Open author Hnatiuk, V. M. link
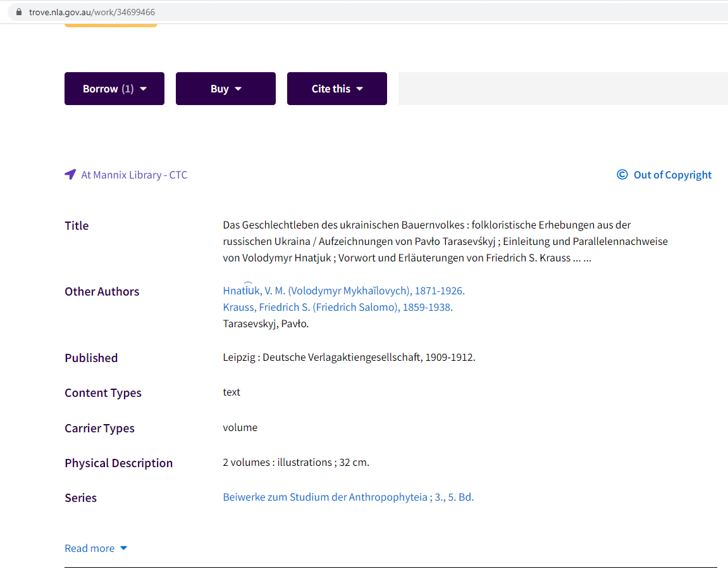The width and height of the screenshot is (728, 576). pyautogui.click(x=343, y=291)
